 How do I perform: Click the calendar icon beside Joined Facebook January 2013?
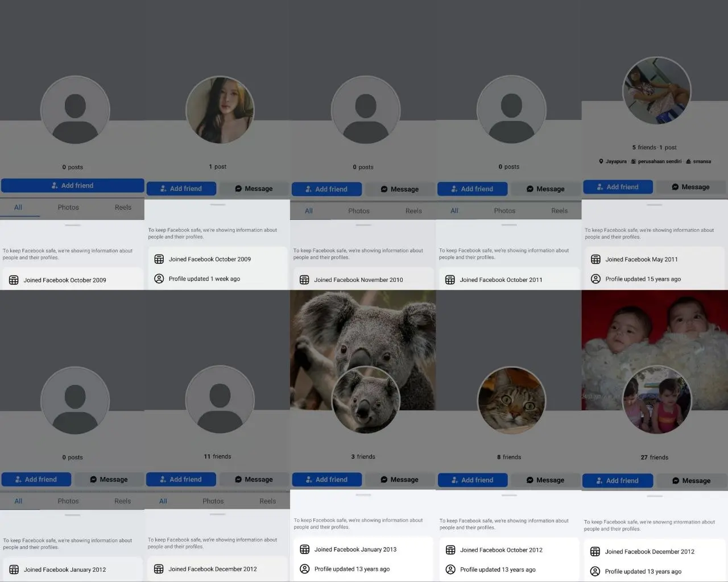305,549
